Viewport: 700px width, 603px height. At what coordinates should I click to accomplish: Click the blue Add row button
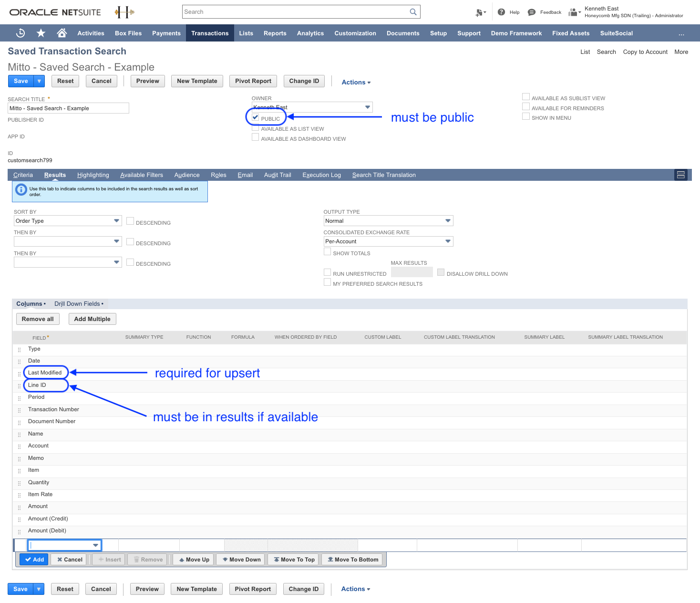pyautogui.click(x=34, y=560)
